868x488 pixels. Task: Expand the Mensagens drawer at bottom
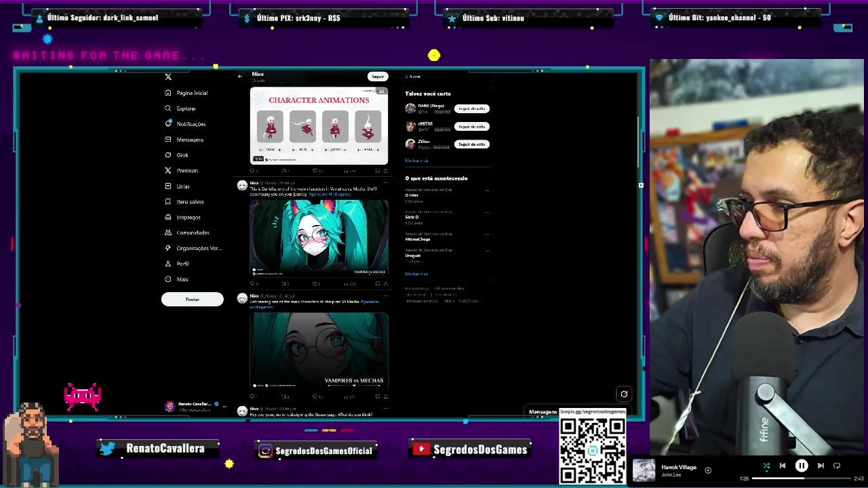click(x=542, y=412)
